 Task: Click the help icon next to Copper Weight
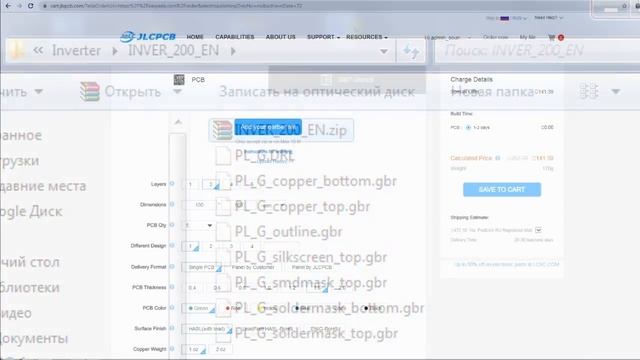(x=172, y=349)
